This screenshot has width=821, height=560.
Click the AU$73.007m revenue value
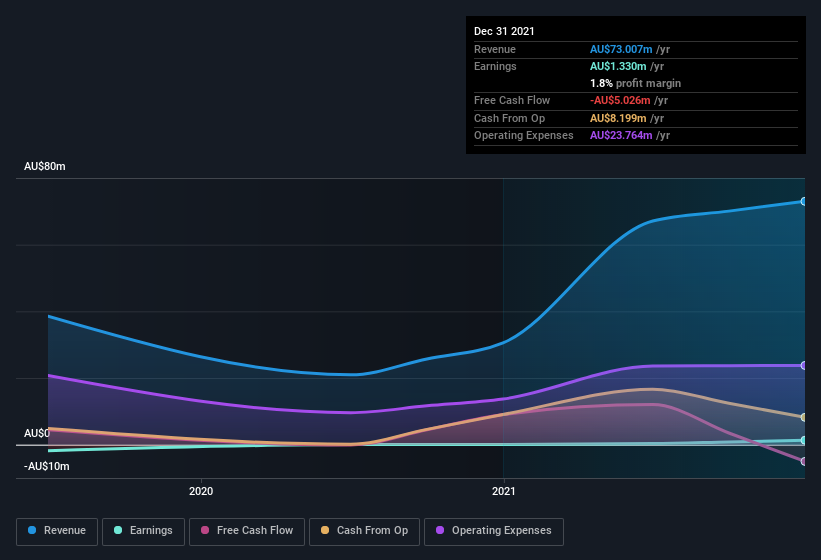[621, 49]
